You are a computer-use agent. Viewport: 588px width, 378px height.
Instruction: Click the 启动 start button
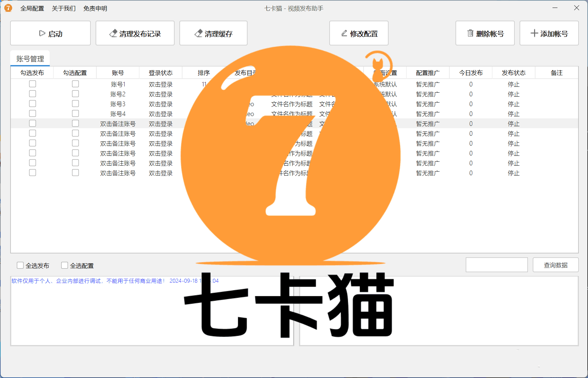tap(50, 33)
